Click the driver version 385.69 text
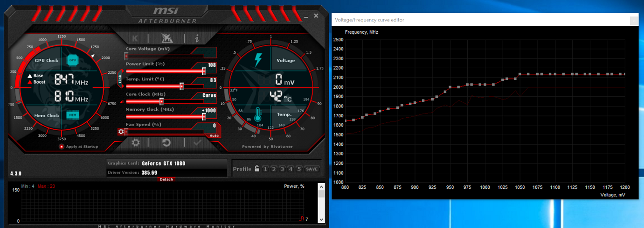This screenshot has width=644, height=228. tap(149, 172)
